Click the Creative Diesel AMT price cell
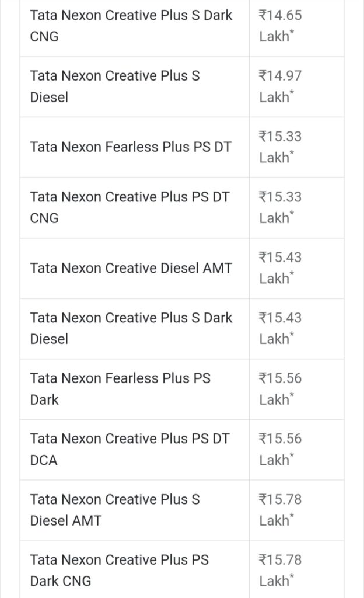The width and height of the screenshot is (364, 598). [x=281, y=268]
